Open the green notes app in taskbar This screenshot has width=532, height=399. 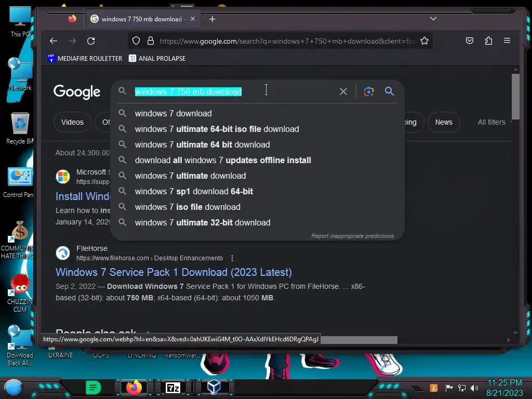click(94, 388)
